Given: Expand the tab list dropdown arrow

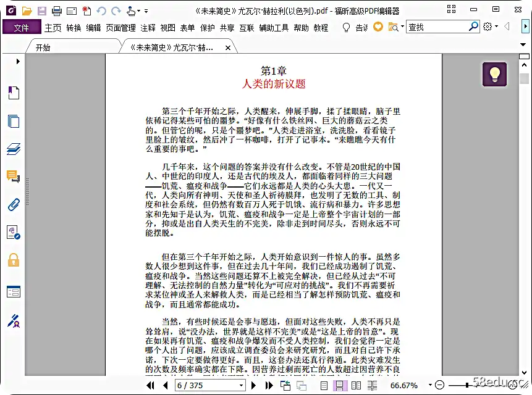Looking at the screenshot, I should (x=523, y=44).
